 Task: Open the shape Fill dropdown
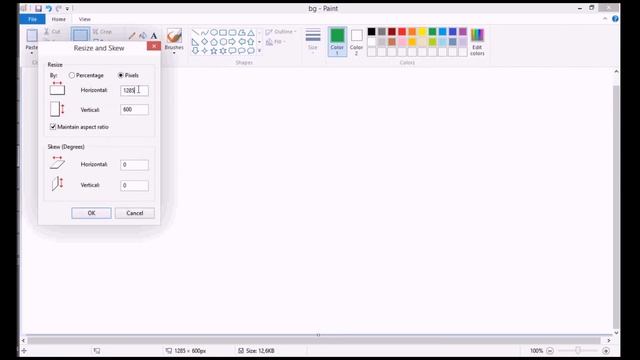point(276,42)
